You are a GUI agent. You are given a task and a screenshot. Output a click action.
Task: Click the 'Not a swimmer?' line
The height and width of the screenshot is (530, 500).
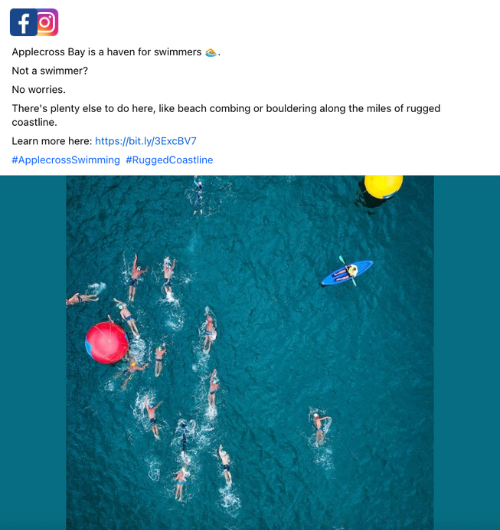50,71
